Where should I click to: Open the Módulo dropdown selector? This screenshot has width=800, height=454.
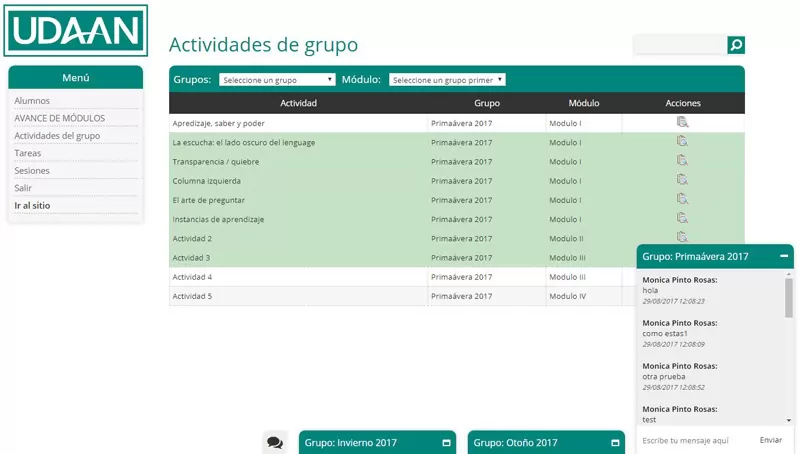click(447, 80)
